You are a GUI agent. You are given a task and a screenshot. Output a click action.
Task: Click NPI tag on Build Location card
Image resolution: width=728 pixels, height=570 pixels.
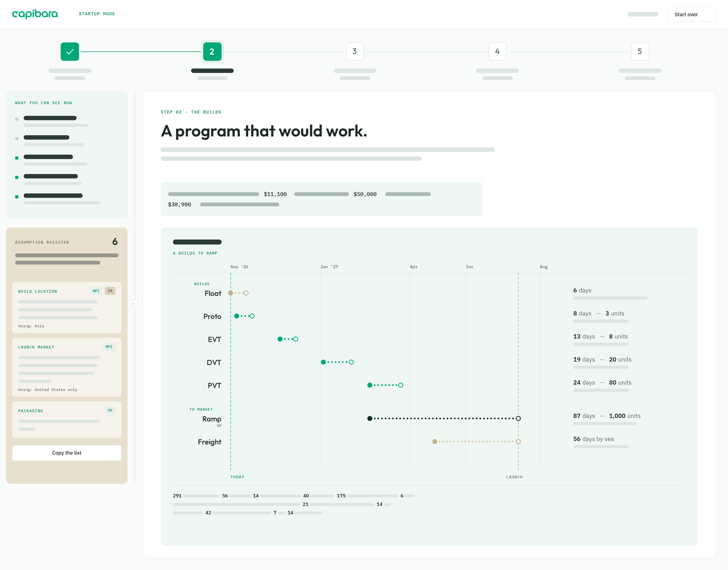tap(96, 291)
